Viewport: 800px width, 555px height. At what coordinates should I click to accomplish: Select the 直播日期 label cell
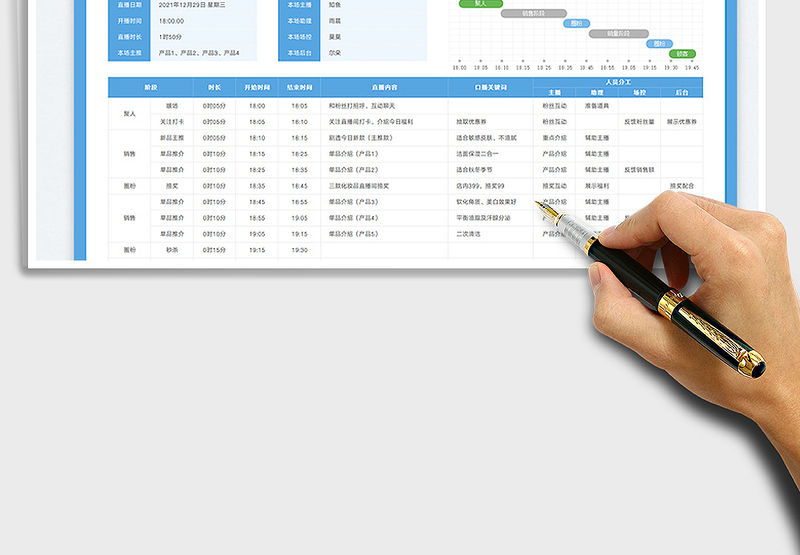point(130,4)
